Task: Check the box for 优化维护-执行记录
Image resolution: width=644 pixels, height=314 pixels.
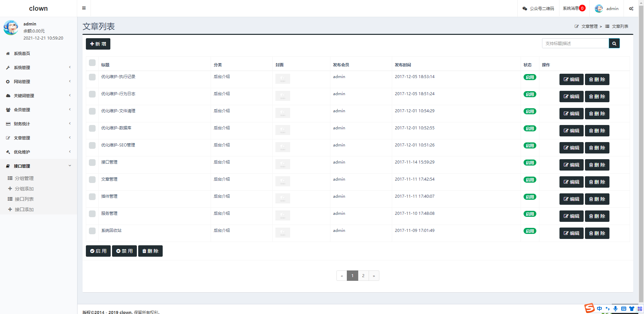Action: pos(92,77)
